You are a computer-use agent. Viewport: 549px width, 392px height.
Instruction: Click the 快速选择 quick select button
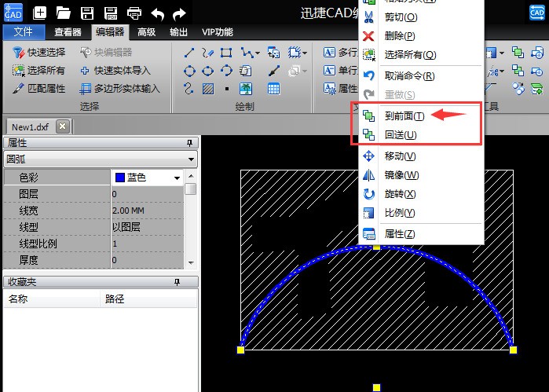39,53
